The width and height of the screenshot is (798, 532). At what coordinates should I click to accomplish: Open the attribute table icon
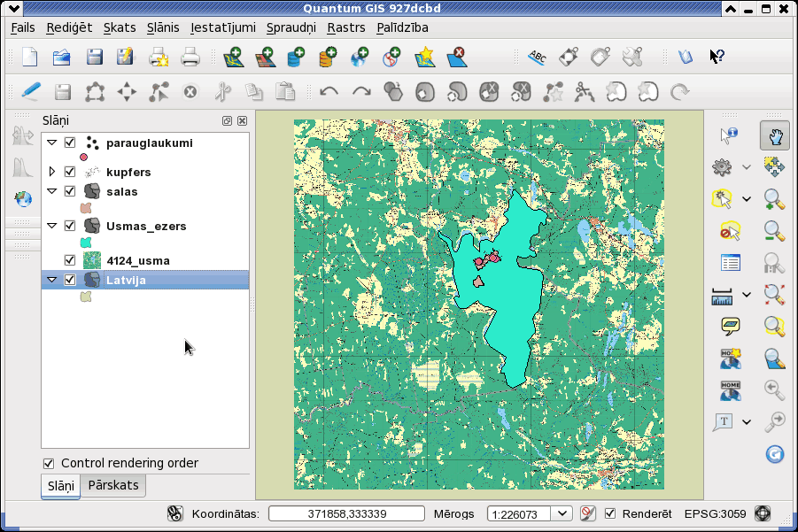point(731,263)
